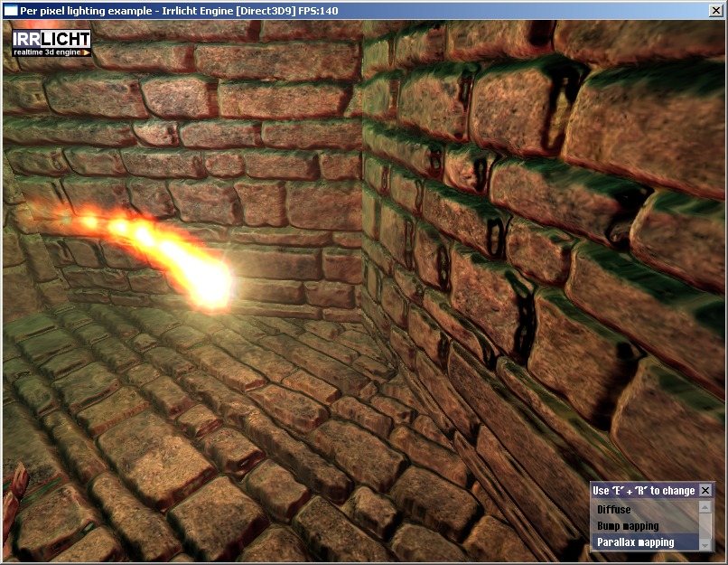Close the per pixel lighting example window

tap(716, 10)
